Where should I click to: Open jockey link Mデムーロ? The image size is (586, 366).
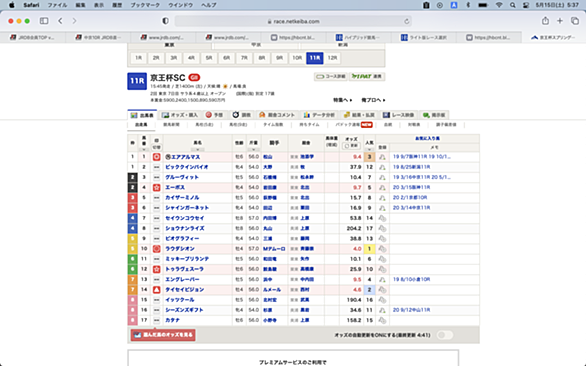pos(274,249)
